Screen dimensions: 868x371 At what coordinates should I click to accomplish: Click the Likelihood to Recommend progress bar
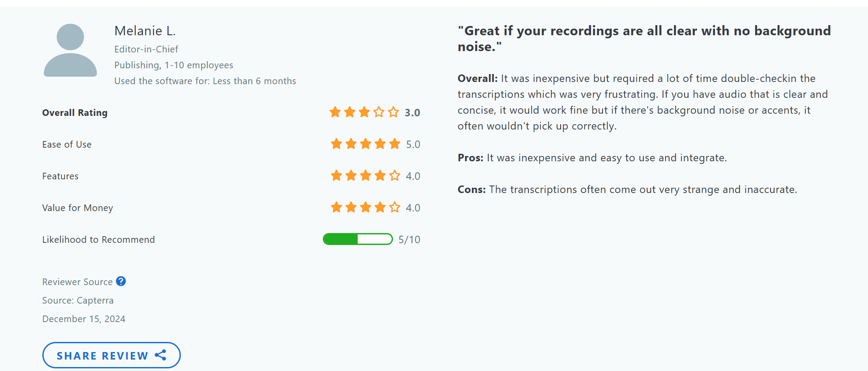point(358,239)
